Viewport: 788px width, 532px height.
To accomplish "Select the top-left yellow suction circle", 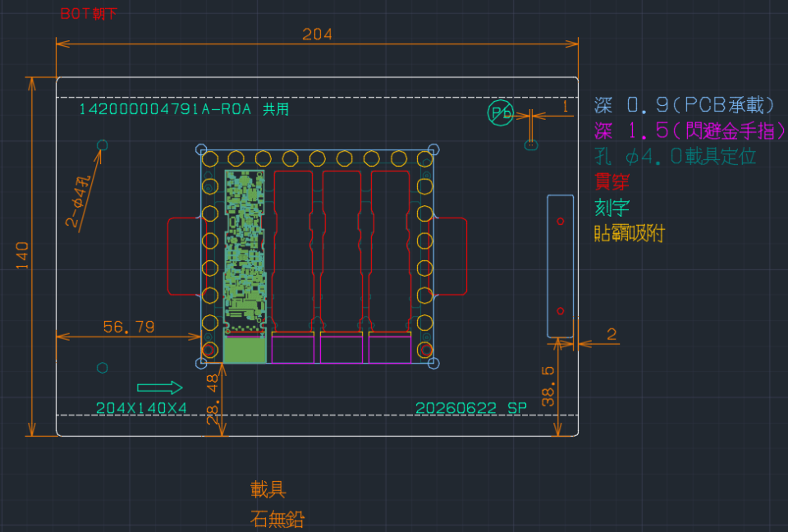I will [210, 159].
